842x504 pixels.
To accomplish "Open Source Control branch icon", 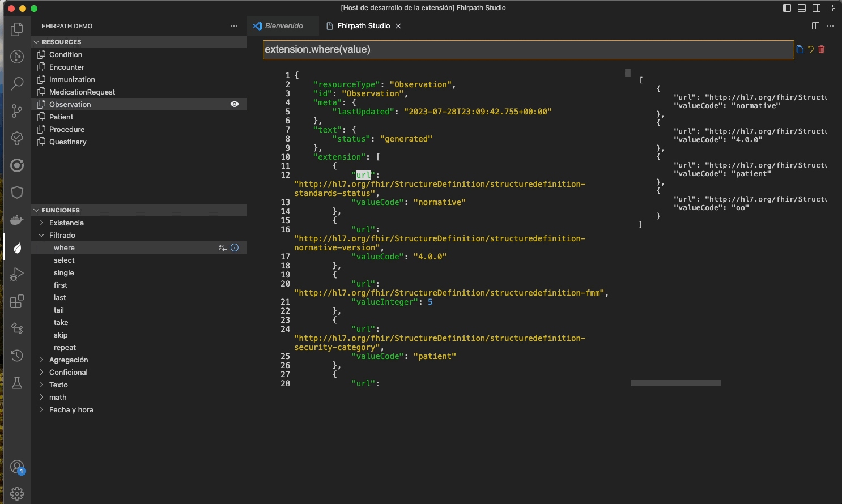I will click(17, 110).
